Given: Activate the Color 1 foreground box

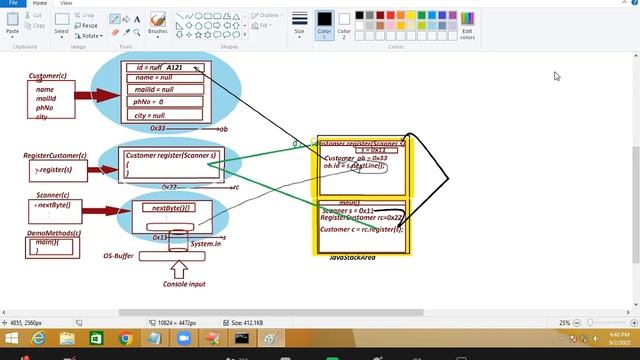Looking at the screenshot, I should 324,25.
